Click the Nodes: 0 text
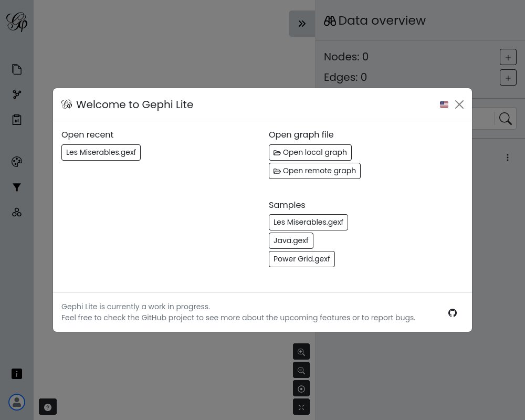This screenshot has height=420, width=525. pyautogui.click(x=346, y=57)
